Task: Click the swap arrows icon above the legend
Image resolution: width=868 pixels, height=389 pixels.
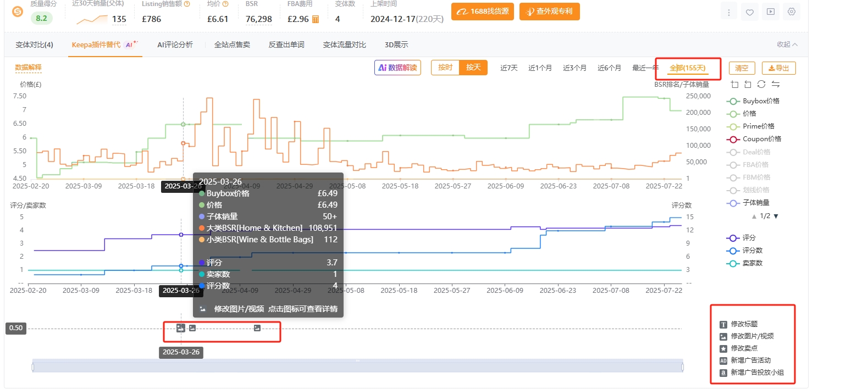Action: point(775,84)
